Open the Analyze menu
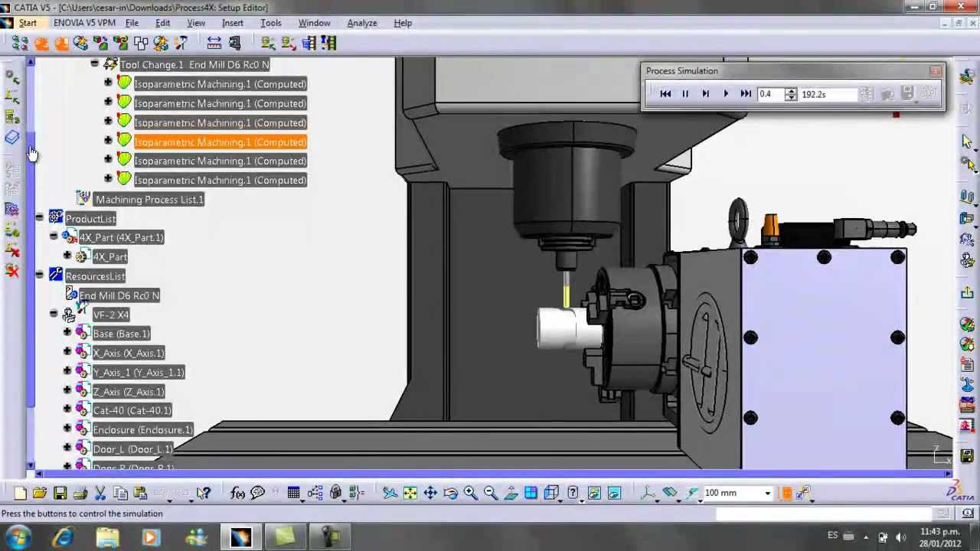 pos(362,23)
